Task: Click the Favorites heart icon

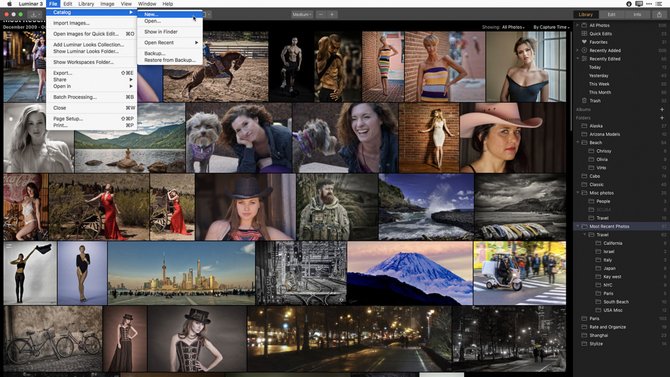Action: click(x=584, y=42)
